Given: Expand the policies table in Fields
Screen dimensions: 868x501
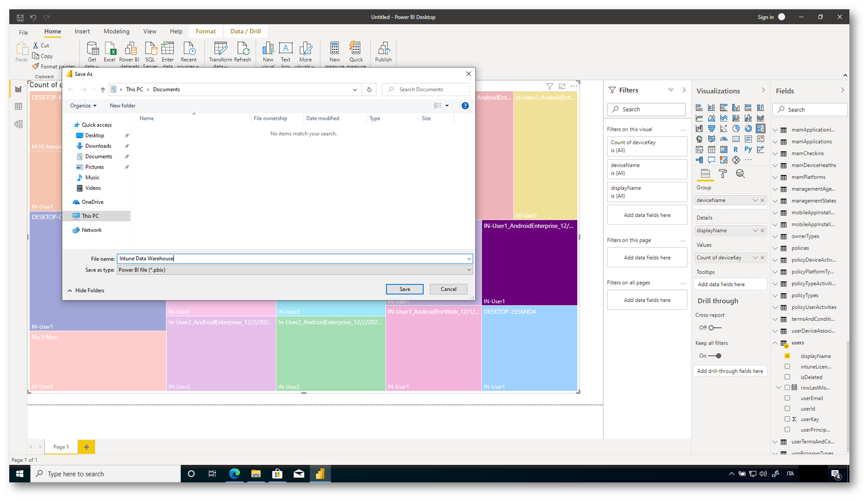Looking at the screenshot, I should pyautogui.click(x=775, y=248).
